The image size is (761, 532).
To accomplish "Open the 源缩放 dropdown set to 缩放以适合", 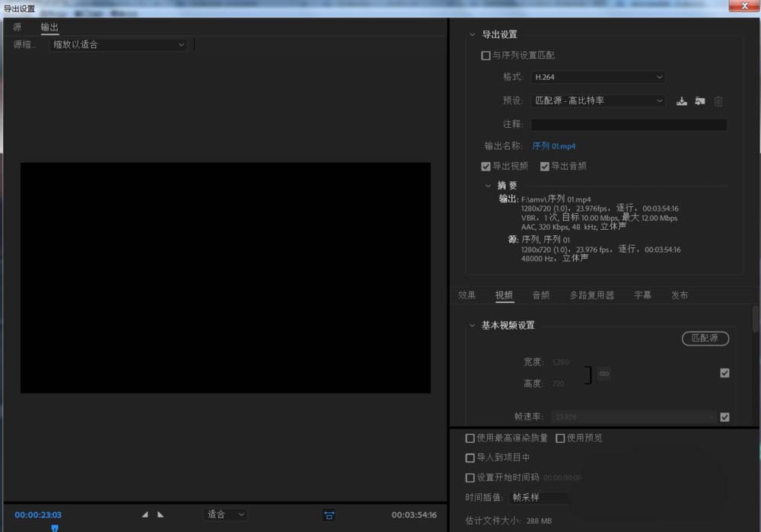I will pyautogui.click(x=118, y=44).
